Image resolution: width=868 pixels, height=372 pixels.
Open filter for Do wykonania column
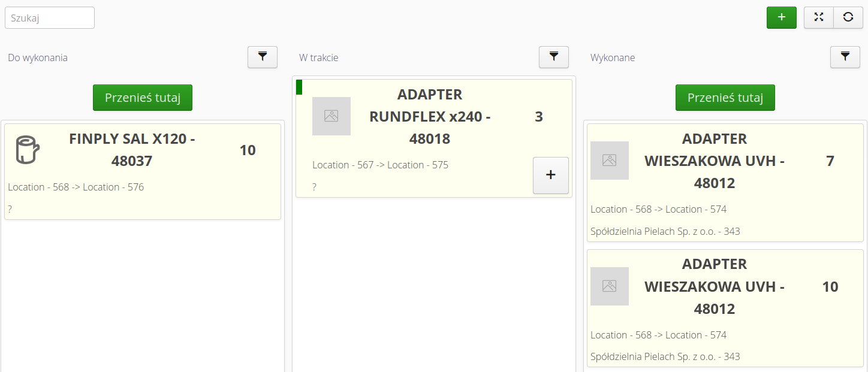(263, 57)
